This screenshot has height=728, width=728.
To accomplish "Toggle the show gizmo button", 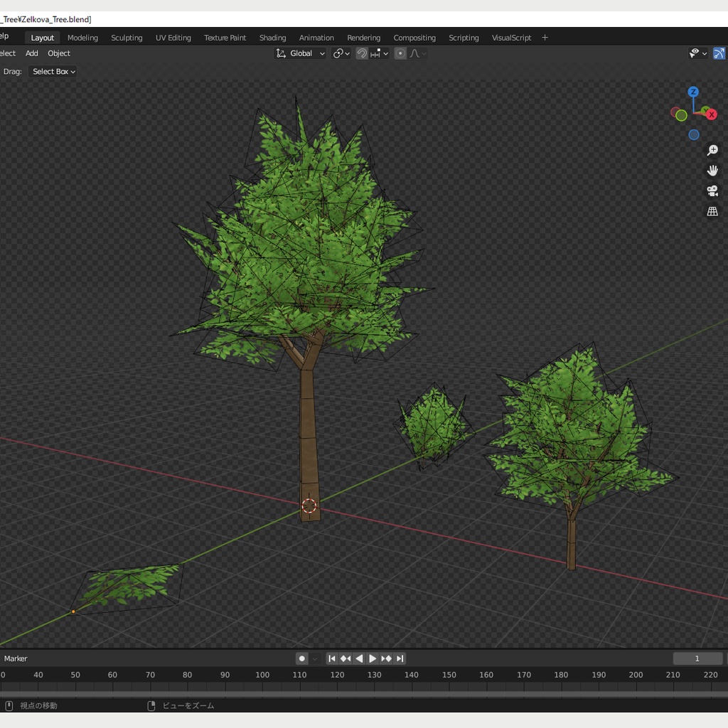I will click(x=719, y=53).
